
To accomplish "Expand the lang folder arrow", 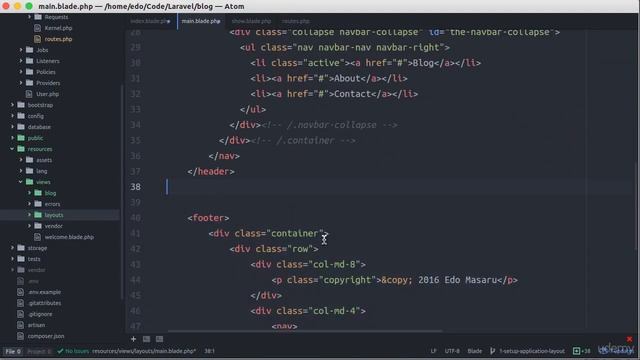I will tap(21, 171).
